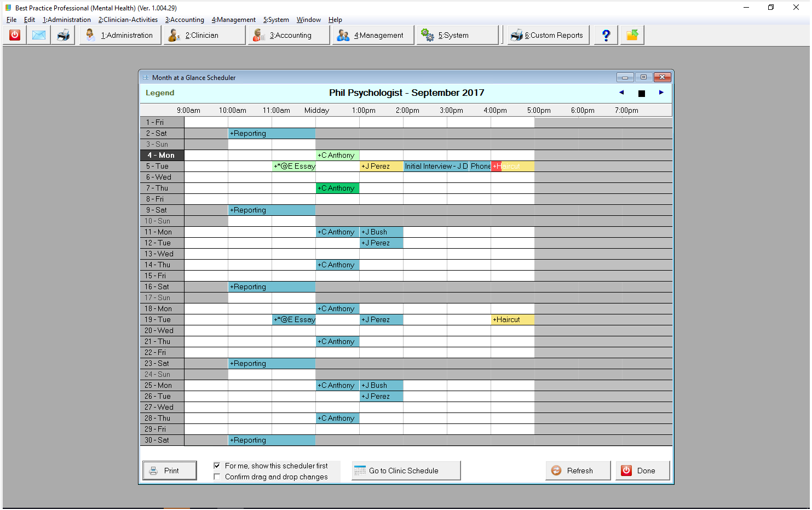This screenshot has height=510, width=812.
Task: Click the printer icon in main toolbar
Action: coord(64,35)
